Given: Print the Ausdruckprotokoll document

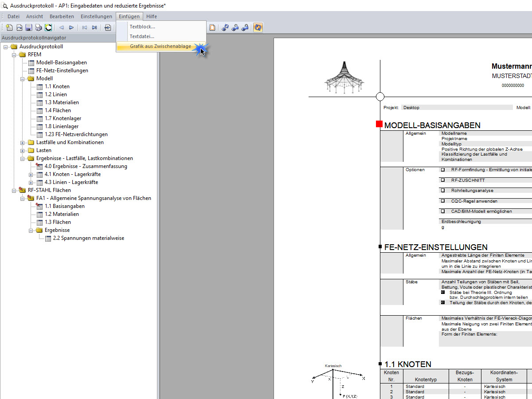Looking at the screenshot, I should [39, 27].
